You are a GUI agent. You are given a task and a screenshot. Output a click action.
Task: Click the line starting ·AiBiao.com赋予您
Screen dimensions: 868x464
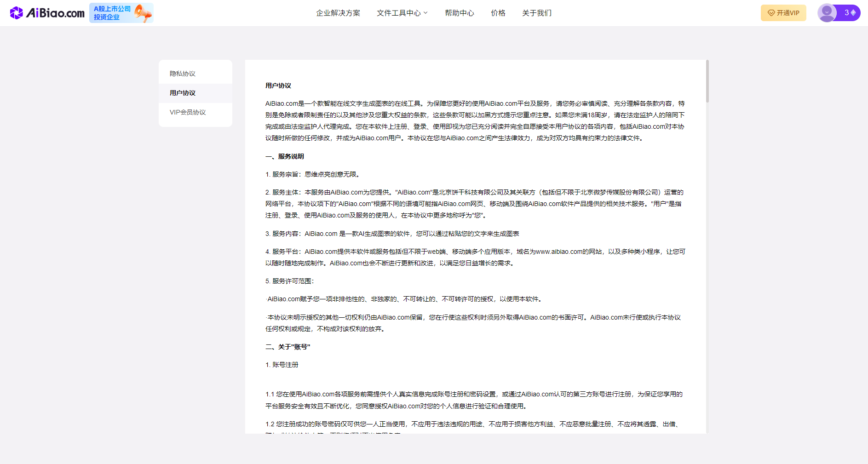pos(405,299)
